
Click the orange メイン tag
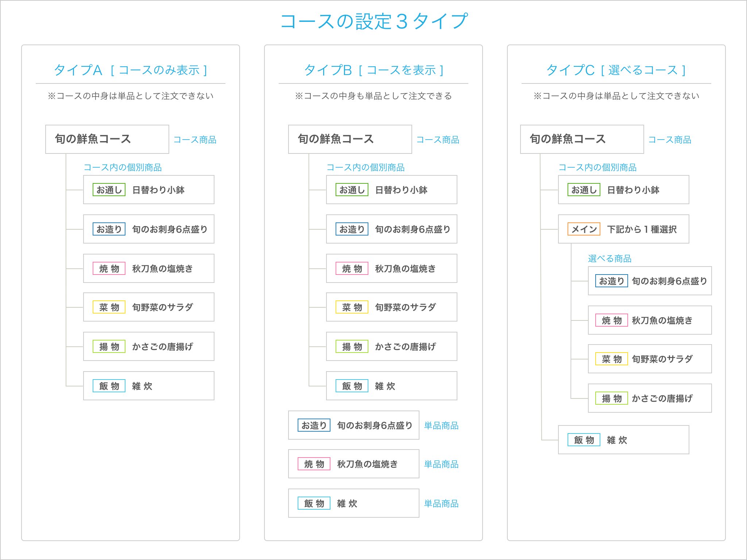(x=584, y=229)
